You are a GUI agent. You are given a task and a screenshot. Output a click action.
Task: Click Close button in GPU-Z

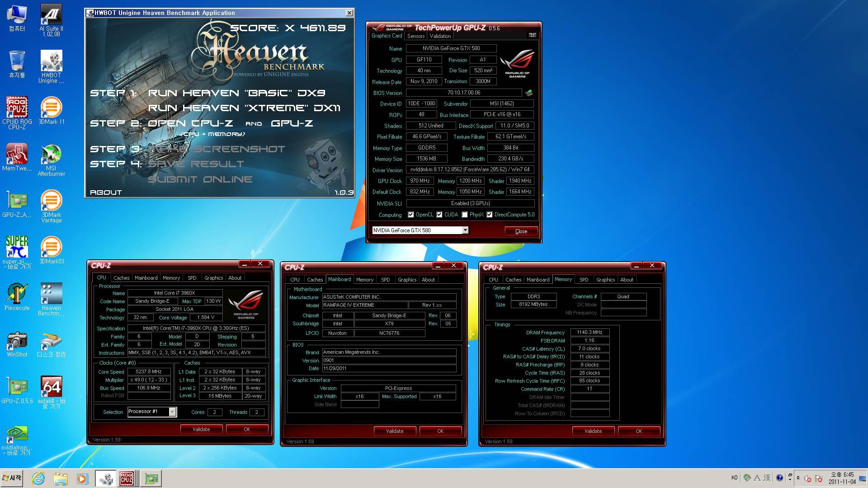pyautogui.click(x=521, y=231)
